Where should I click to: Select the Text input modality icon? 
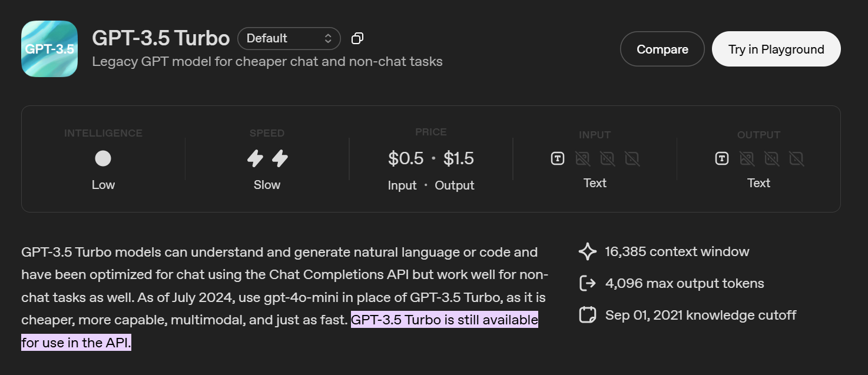pyautogui.click(x=557, y=158)
